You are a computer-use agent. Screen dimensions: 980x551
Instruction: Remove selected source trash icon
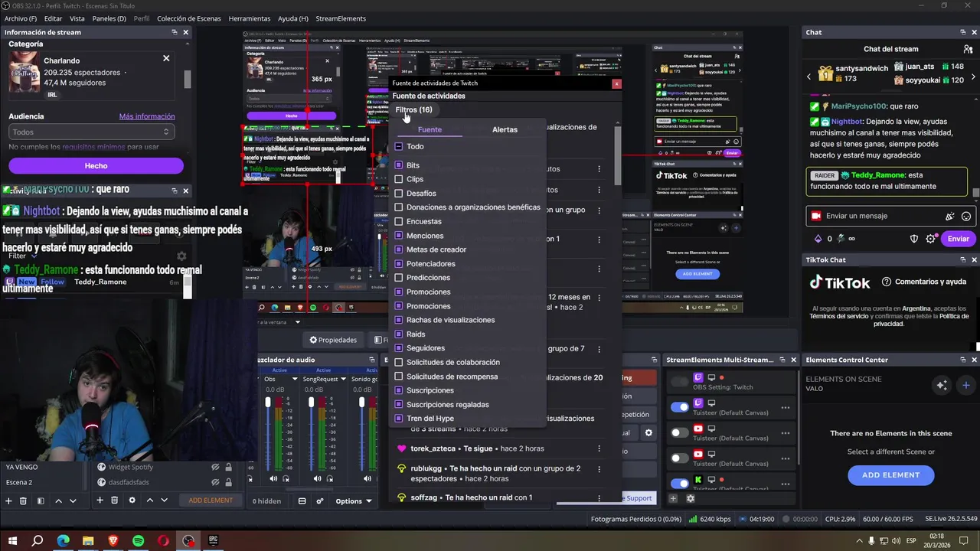point(114,500)
